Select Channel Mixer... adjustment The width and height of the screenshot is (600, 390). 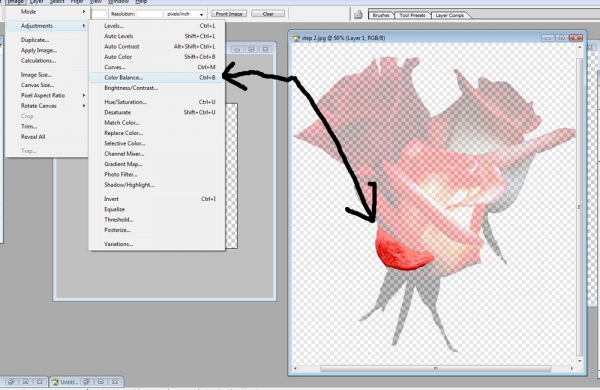(x=157, y=153)
